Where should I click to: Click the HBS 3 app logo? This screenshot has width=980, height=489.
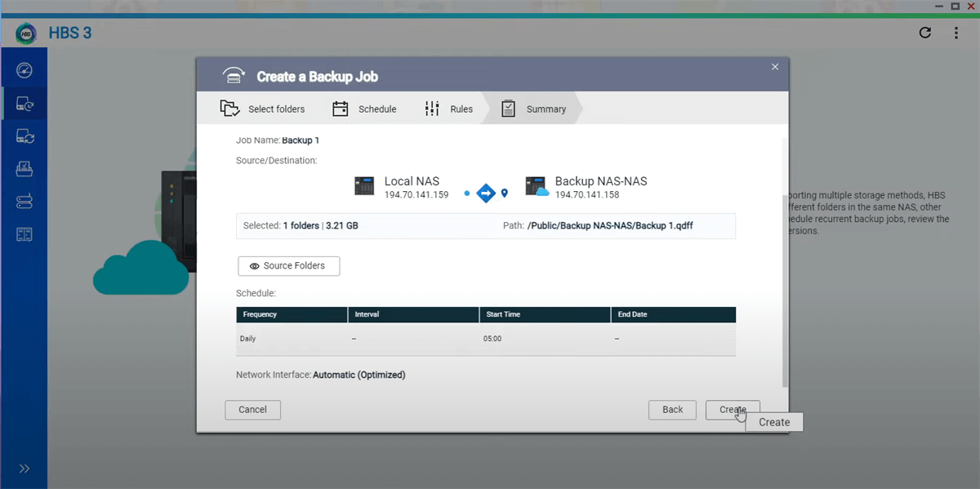pyautogui.click(x=27, y=33)
